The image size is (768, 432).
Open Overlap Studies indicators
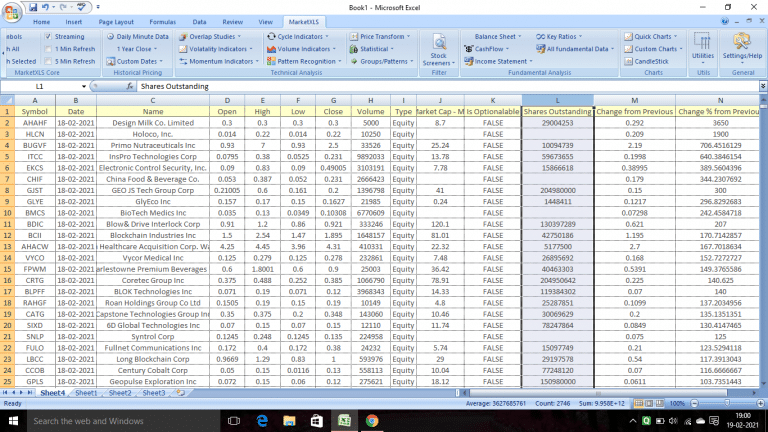(x=210, y=37)
